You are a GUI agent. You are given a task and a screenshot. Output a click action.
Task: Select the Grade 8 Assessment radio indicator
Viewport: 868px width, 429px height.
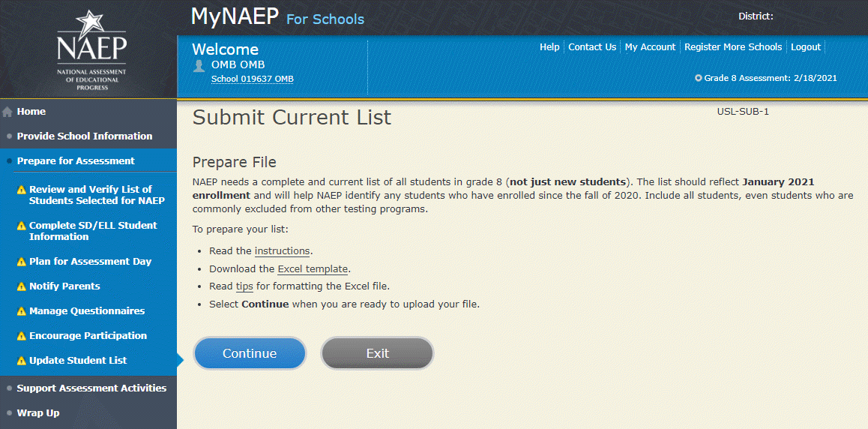[699, 78]
